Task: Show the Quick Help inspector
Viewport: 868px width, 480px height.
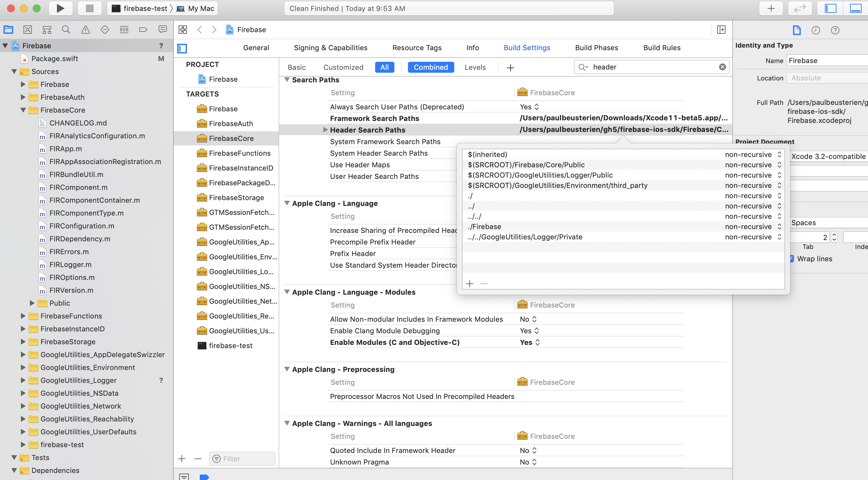Action: tap(835, 30)
